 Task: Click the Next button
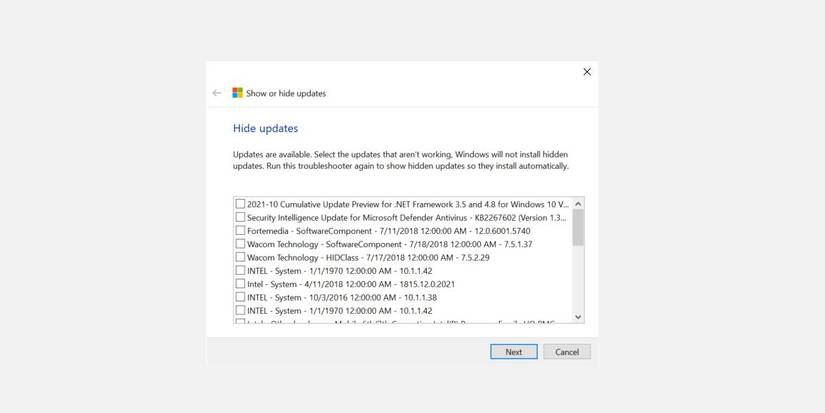[514, 352]
